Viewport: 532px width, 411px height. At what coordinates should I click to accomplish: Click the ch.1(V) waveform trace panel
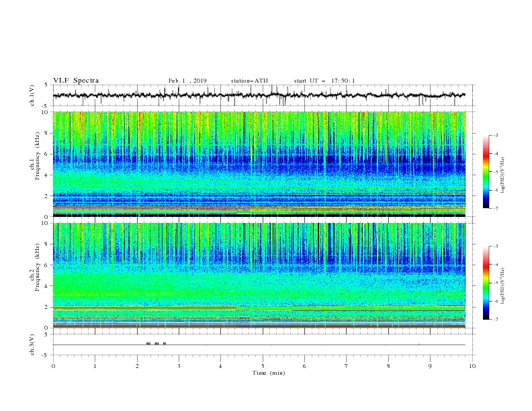(x=264, y=95)
